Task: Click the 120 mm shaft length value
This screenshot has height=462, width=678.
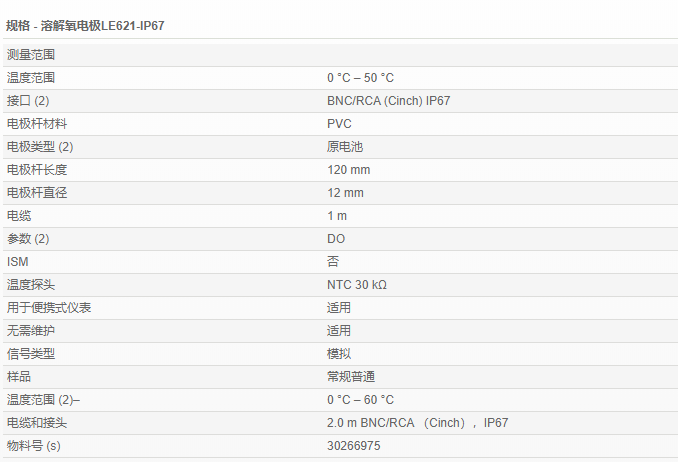Action: pyautogui.click(x=348, y=170)
